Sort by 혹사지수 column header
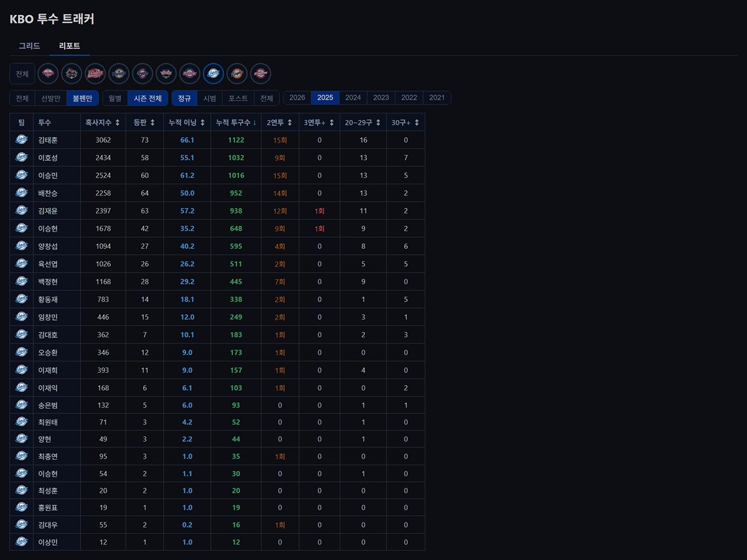 tap(103, 123)
